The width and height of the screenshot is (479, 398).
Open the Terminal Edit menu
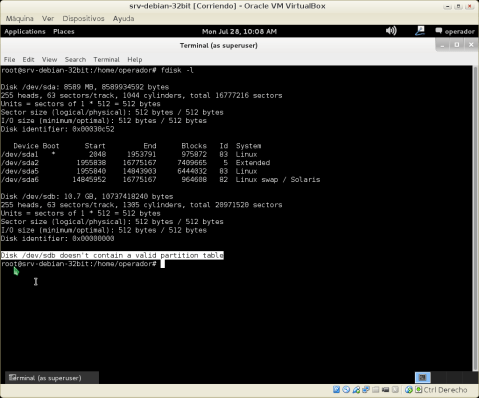click(x=28, y=59)
